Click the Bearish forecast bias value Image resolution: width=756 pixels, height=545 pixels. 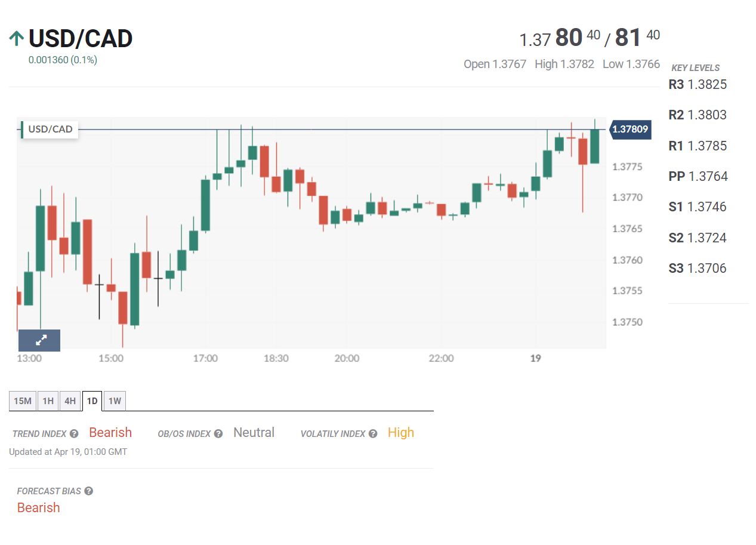[39, 508]
